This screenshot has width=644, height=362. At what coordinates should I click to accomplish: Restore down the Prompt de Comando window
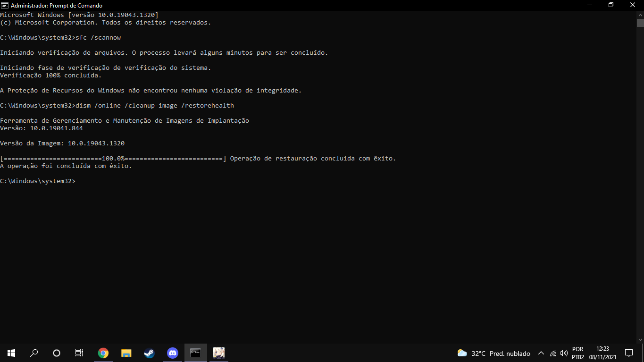click(611, 5)
